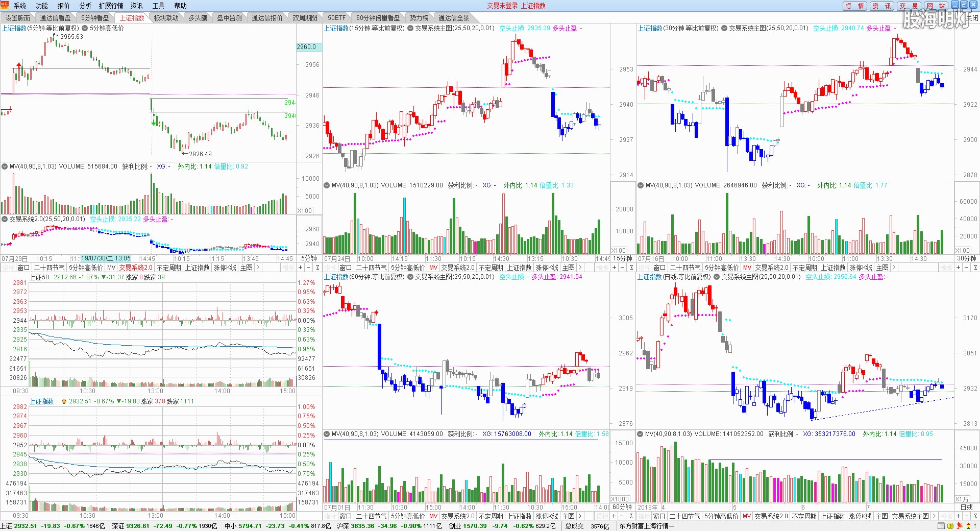Click the 行情 button at top right
This screenshot has height=531, width=980.
pyautogui.click(x=855, y=6)
